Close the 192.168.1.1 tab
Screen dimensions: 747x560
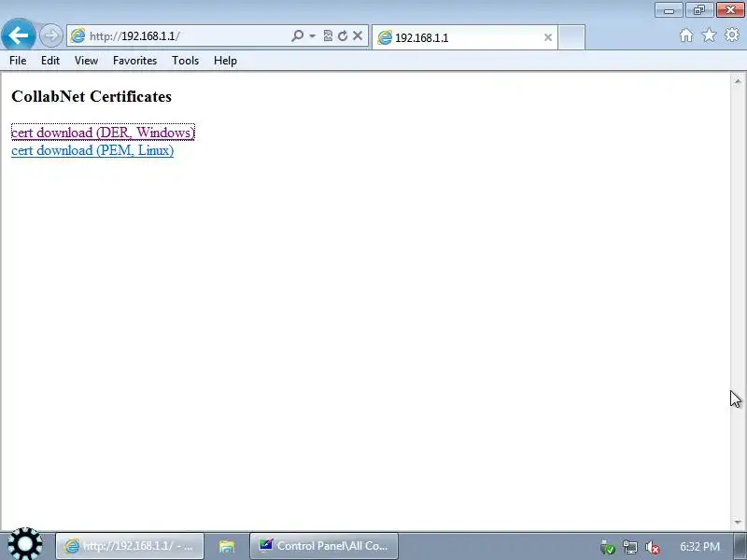pos(548,37)
